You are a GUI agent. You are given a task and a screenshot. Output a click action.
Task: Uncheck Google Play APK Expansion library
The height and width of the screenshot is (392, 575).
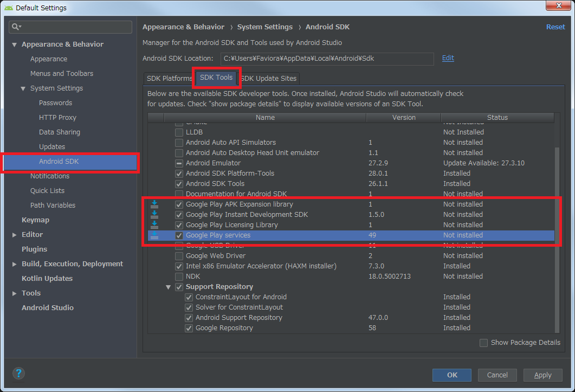click(x=179, y=204)
